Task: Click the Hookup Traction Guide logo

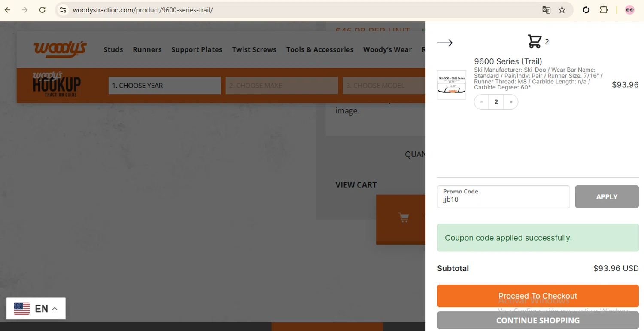Action: click(57, 84)
